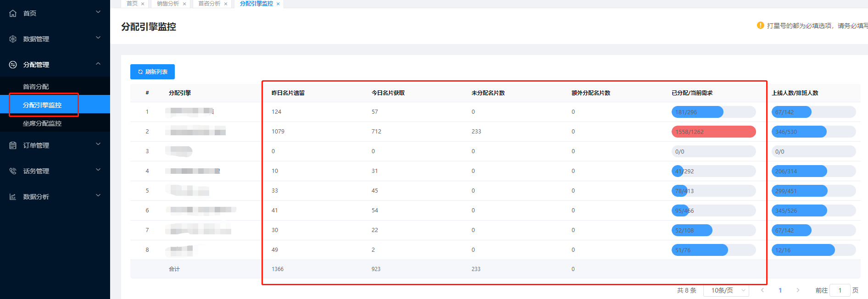The width and height of the screenshot is (868, 299).
Task: Click the 昨日名片遗留 column header
Action: pyautogui.click(x=288, y=93)
